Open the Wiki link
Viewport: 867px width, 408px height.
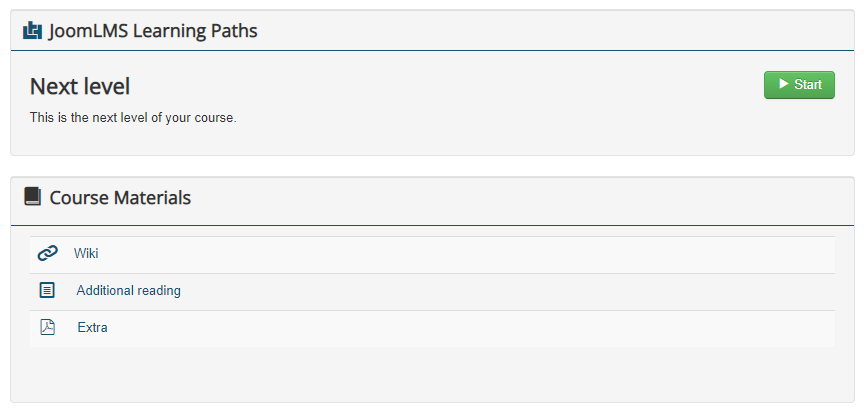tap(86, 253)
